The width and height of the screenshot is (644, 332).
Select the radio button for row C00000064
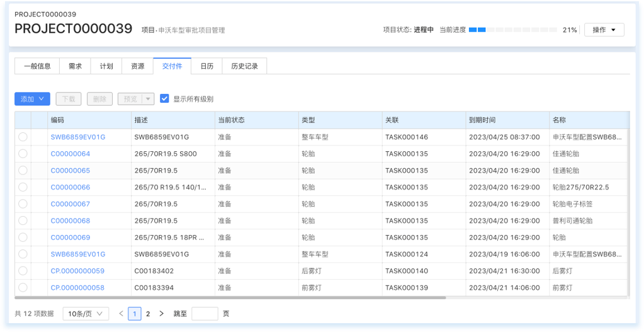click(23, 154)
